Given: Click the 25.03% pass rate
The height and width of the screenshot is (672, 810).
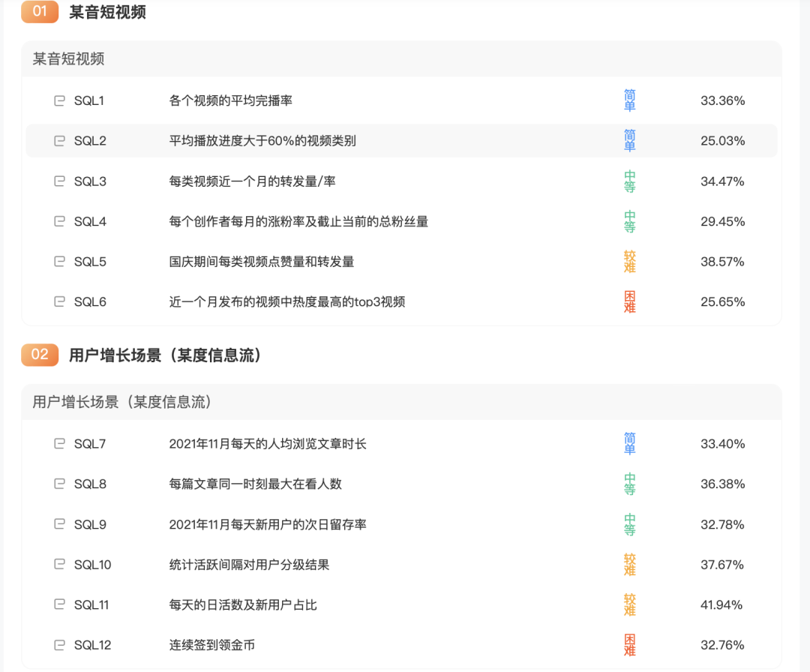Looking at the screenshot, I should pos(723,141).
